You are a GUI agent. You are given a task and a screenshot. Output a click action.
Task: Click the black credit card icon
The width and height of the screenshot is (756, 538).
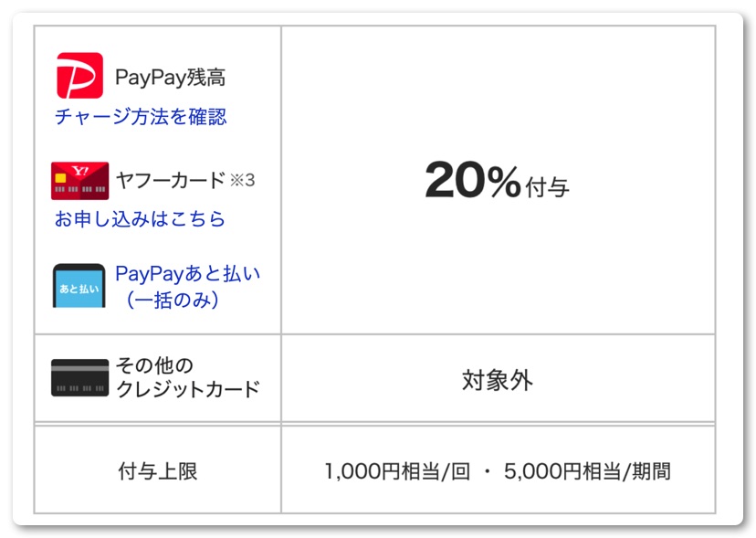point(79,377)
